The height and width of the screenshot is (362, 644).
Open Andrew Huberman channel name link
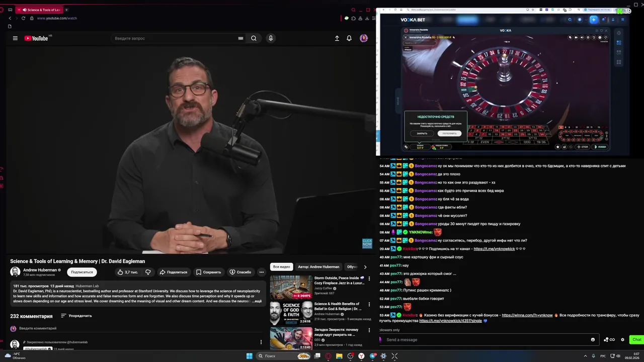40,270
